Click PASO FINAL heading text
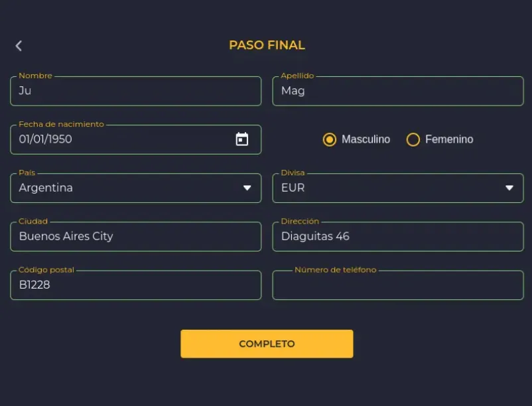This screenshot has height=406, width=532. click(267, 45)
